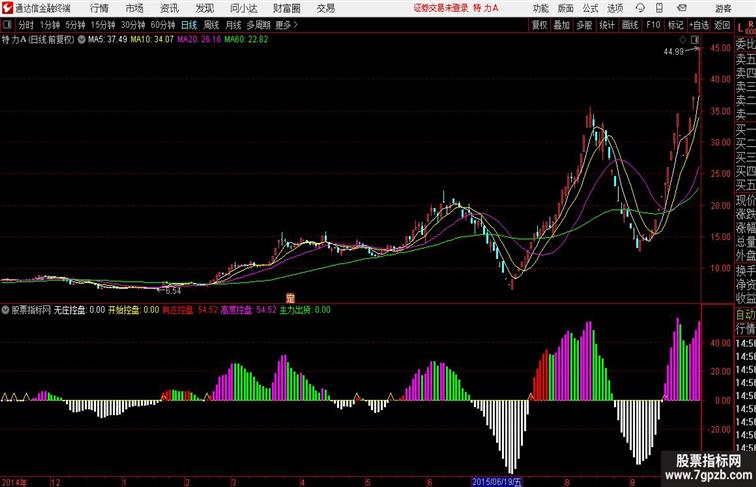756x487 pixels.
Task: Expand the 更多 periods list
Action: (x=286, y=25)
